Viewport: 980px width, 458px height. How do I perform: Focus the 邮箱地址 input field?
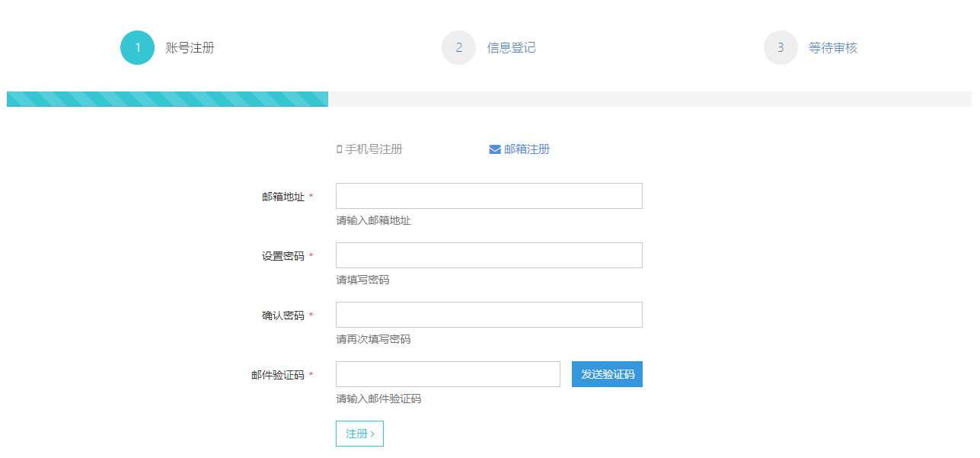pos(489,196)
